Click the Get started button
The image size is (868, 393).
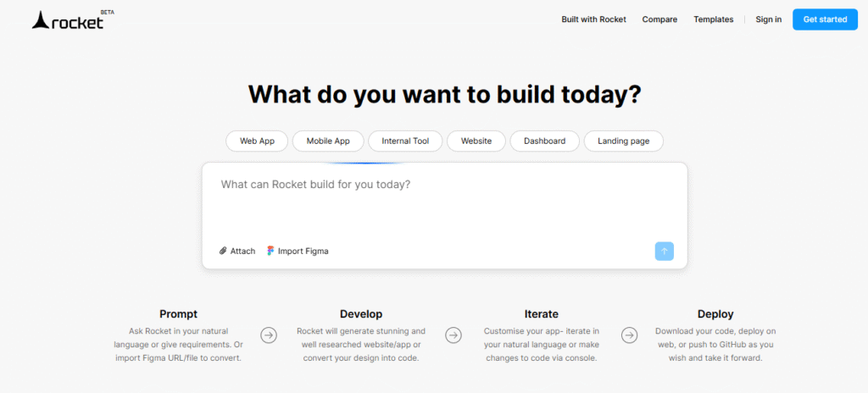click(826, 19)
